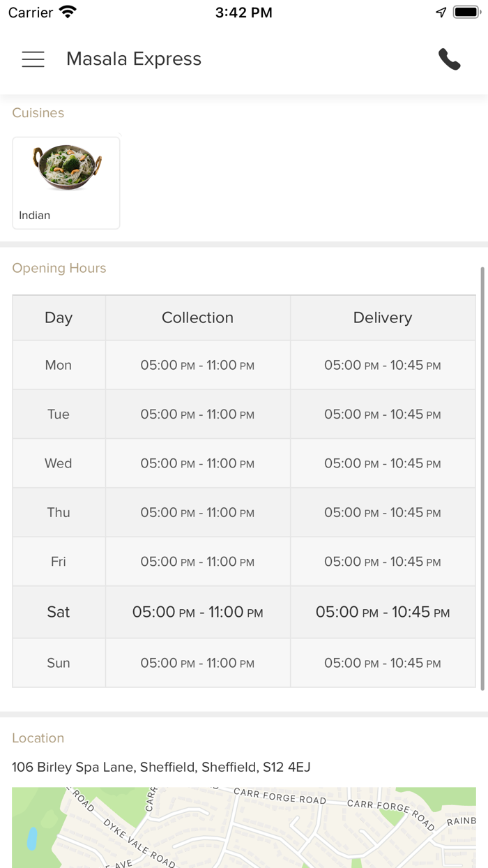Tap Monday's collection hours cell
The image size is (488, 868).
[197, 365]
